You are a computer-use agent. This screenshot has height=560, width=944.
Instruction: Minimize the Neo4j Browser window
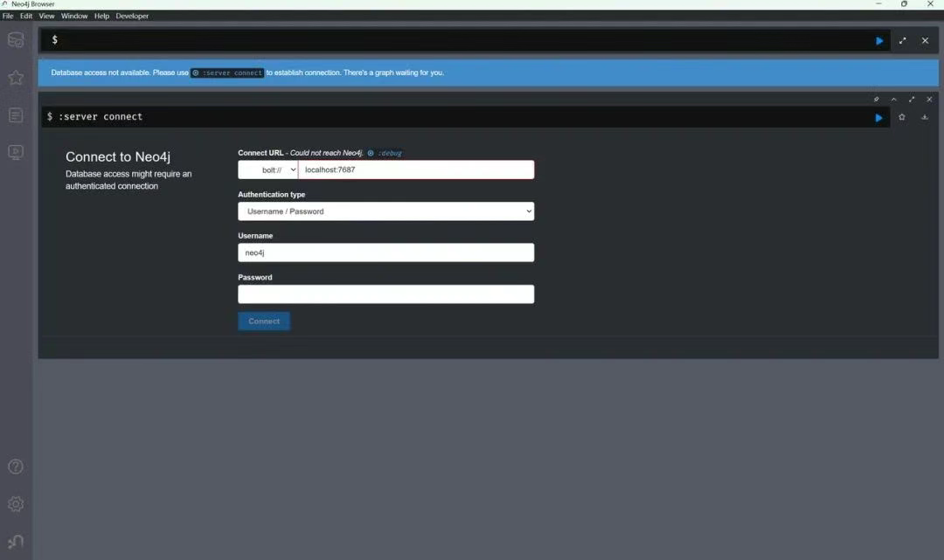click(878, 4)
